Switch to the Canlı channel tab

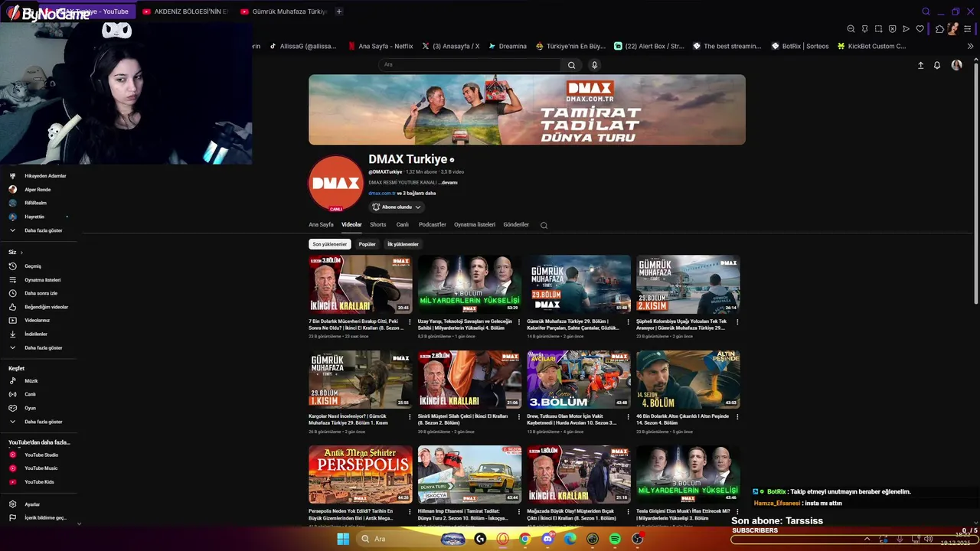pyautogui.click(x=403, y=225)
